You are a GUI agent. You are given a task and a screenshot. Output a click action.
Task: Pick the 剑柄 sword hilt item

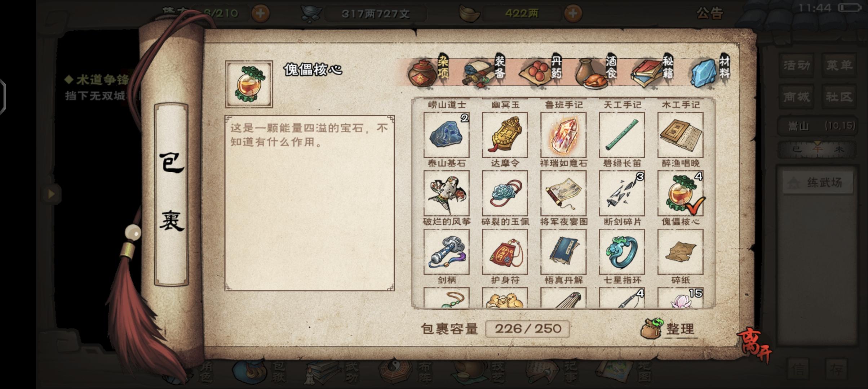pos(446,251)
